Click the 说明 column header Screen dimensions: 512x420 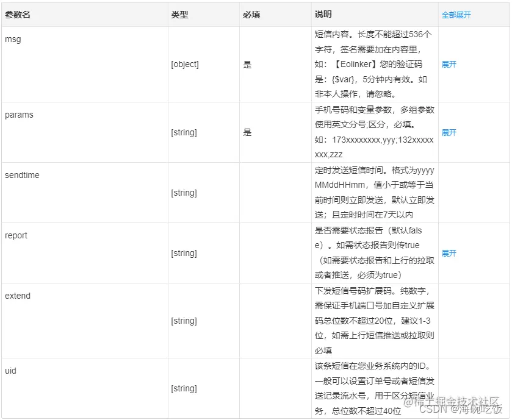[x=323, y=14]
